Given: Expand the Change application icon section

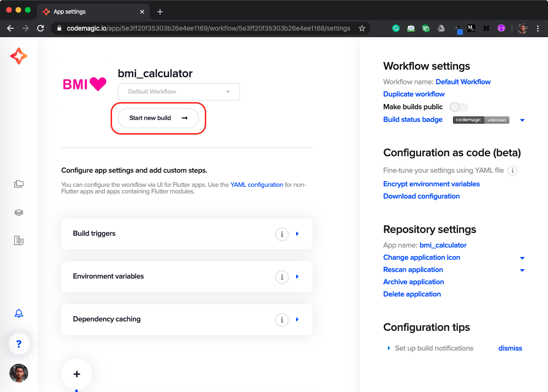Looking at the screenshot, I should tap(522, 258).
